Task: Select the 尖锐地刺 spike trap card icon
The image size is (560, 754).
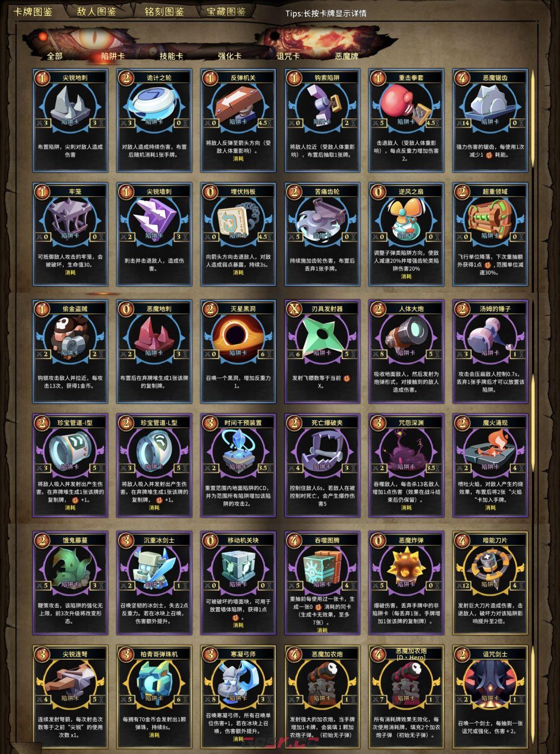Action: tap(70, 104)
